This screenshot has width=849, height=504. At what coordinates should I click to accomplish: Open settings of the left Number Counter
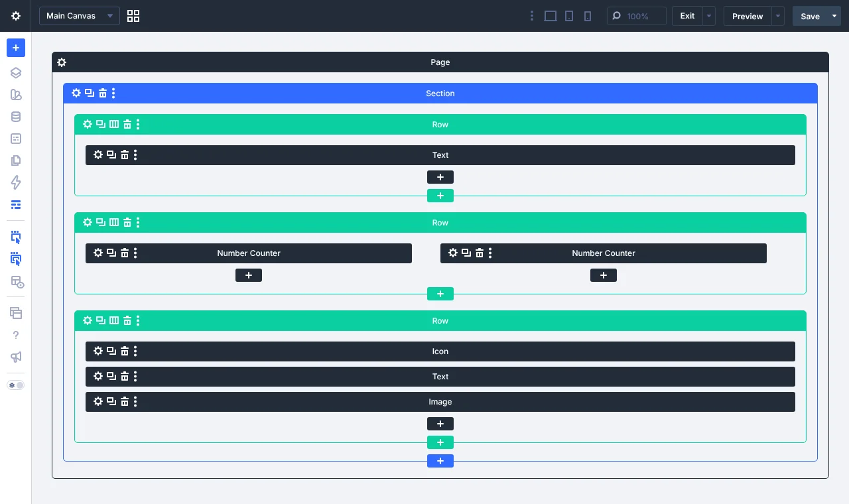tap(98, 253)
